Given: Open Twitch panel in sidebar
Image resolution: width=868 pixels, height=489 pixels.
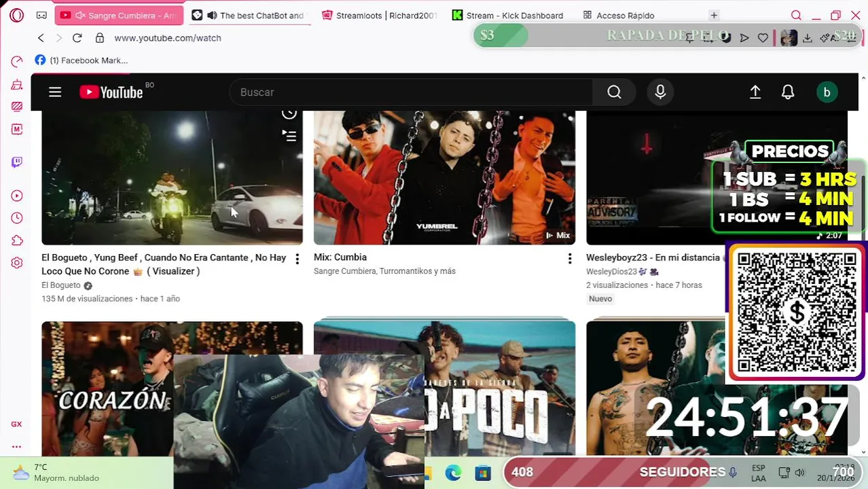Looking at the screenshot, I should pos(17,162).
